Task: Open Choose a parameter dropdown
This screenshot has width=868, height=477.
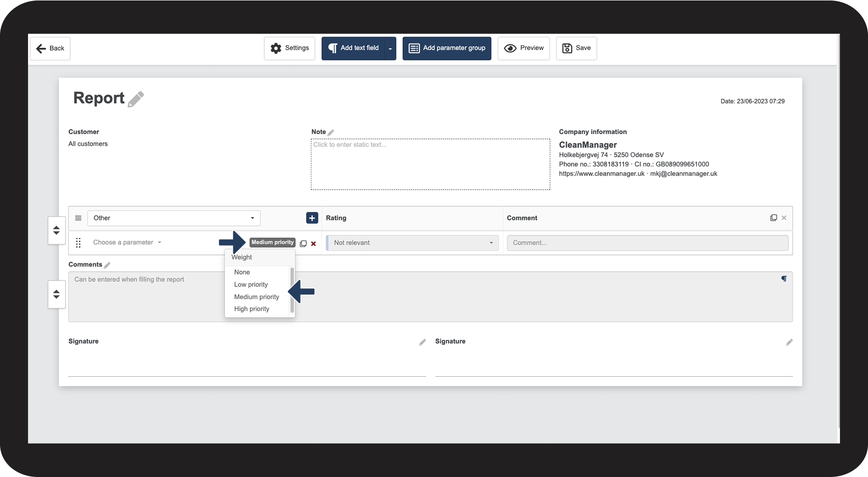Action: pos(127,242)
